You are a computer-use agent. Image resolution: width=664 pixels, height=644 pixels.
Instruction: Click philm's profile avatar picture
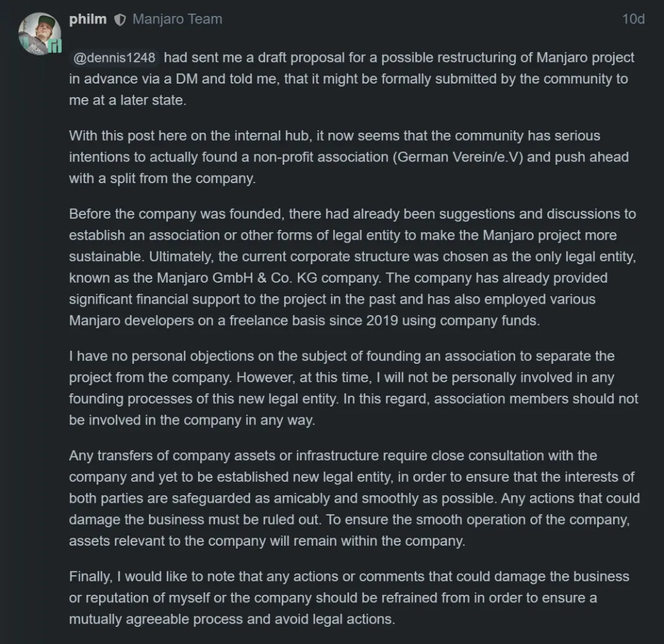(38, 31)
